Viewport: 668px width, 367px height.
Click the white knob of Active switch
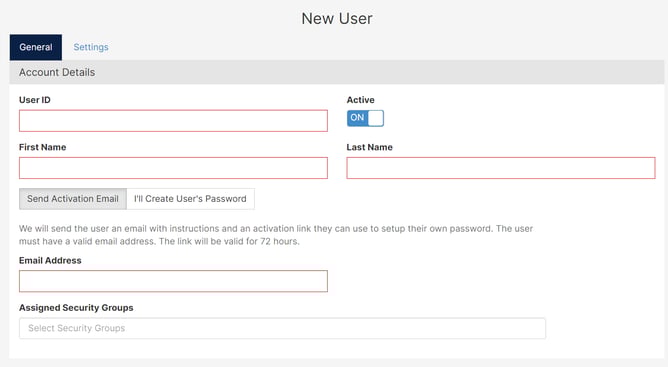376,118
